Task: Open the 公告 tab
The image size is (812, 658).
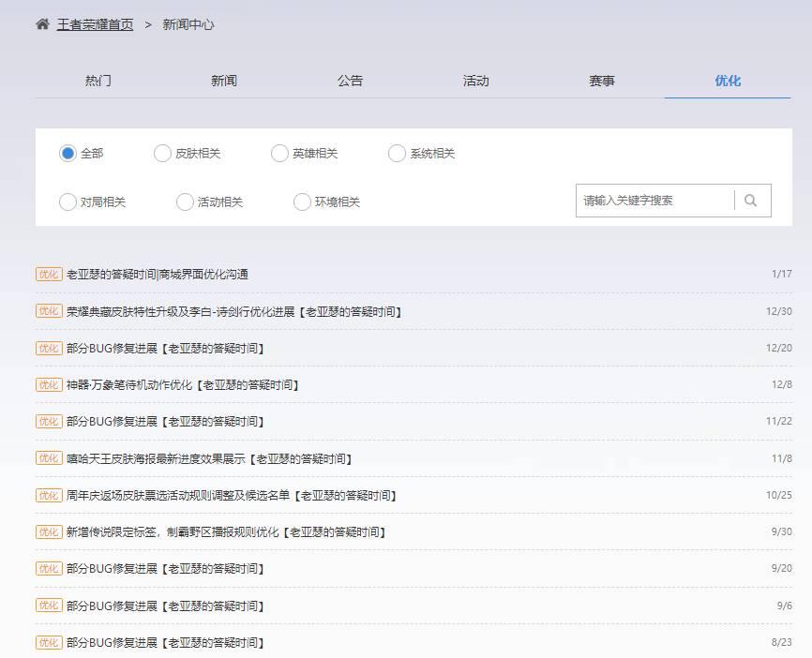Action: (x=350, y=81)
